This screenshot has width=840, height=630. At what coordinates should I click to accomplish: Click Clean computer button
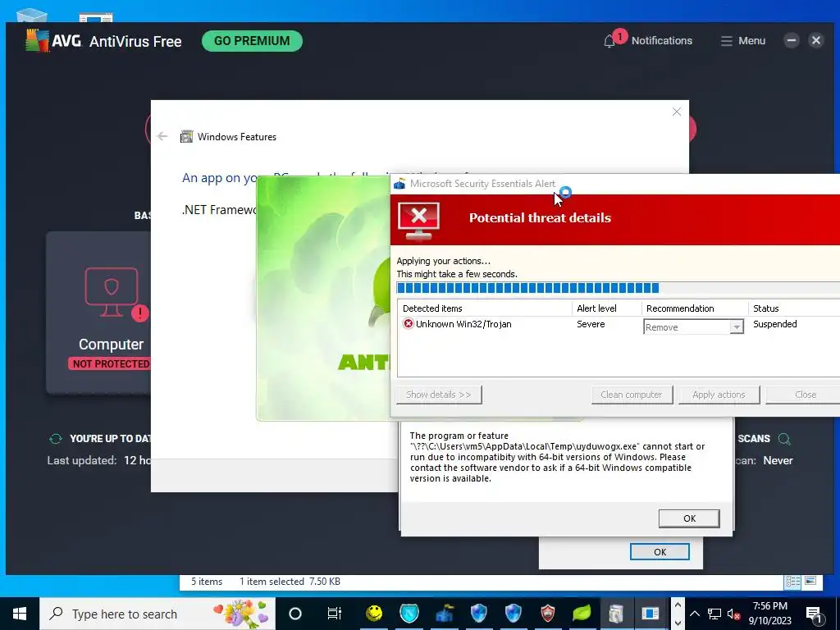632,395
